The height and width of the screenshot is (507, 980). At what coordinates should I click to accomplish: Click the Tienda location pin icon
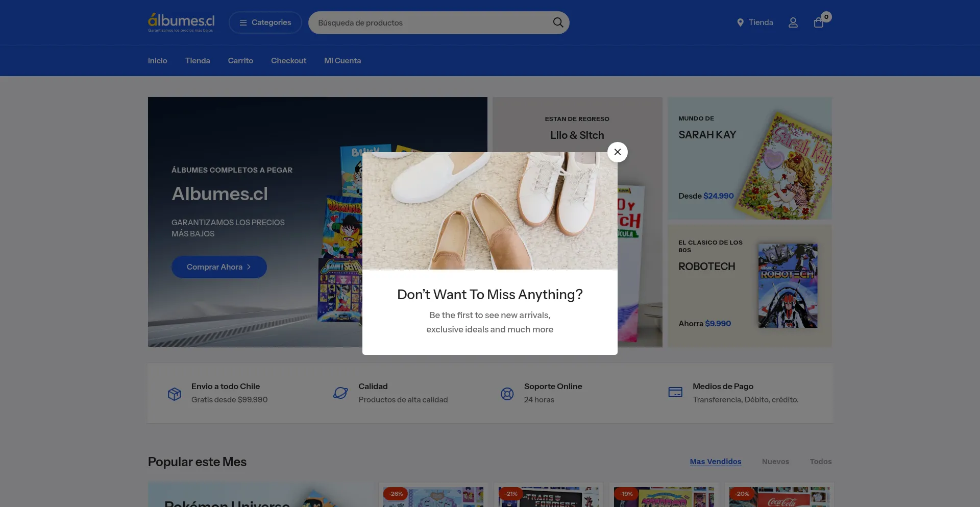click(x=740, y=22)
